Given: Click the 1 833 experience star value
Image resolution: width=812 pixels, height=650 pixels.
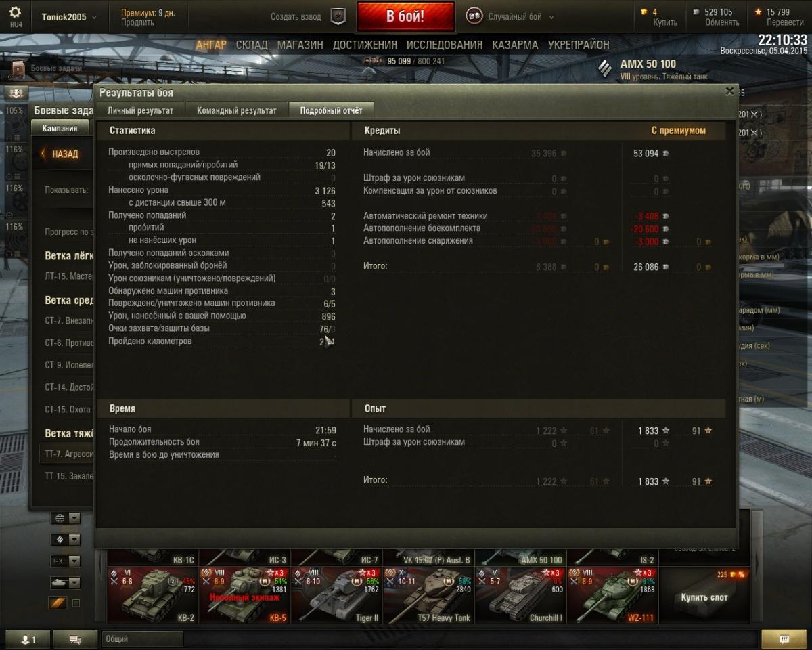Looking at the screenshot, I should tap(654, 431).
